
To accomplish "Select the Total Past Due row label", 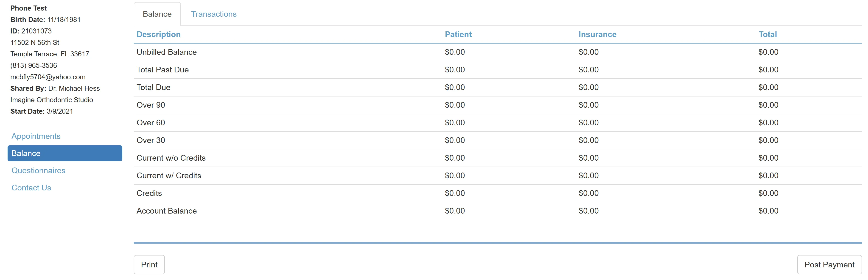I will point(162,70).
